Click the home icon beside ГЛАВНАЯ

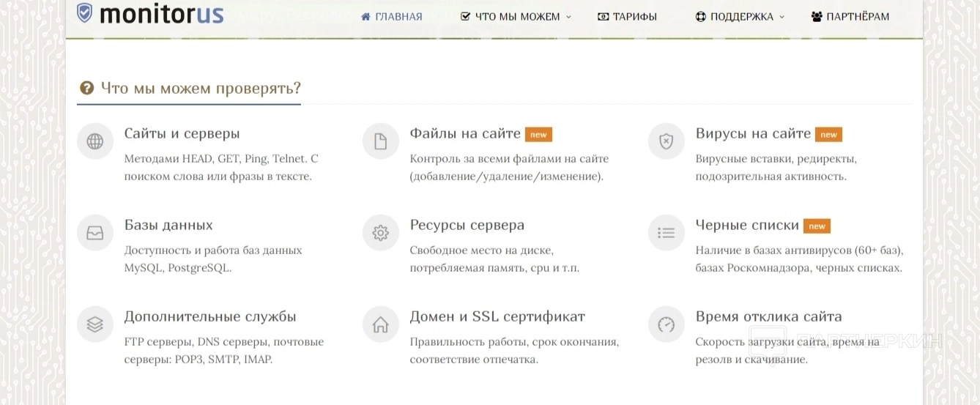pos(366,16)
